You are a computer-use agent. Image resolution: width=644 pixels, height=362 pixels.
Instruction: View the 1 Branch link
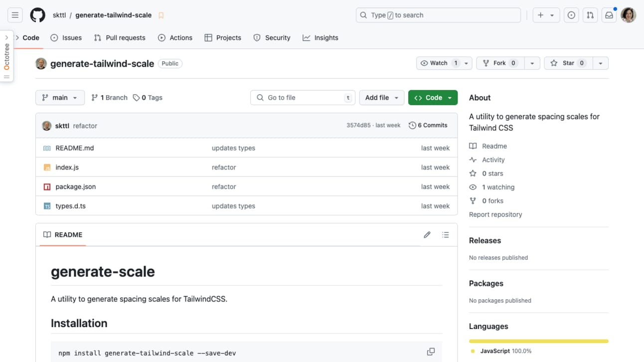click(109, 98)
